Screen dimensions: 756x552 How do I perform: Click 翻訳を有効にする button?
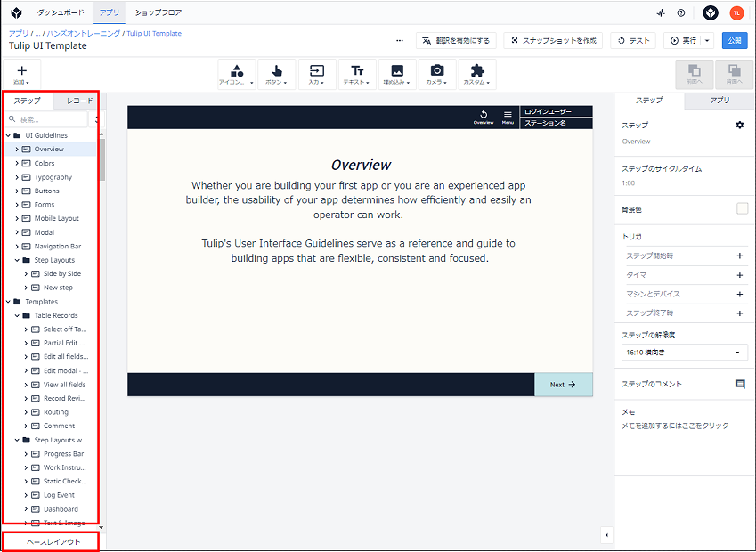point(456,40)
